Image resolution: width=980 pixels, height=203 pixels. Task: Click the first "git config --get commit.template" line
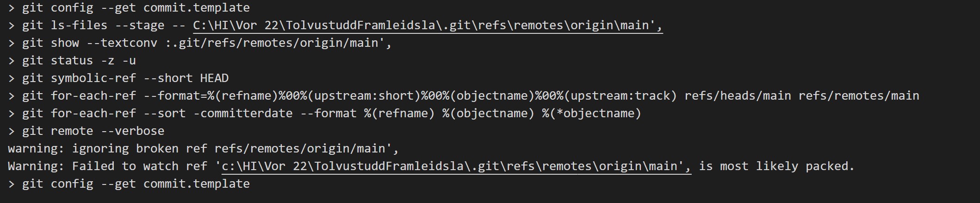(x=129, y=8)
